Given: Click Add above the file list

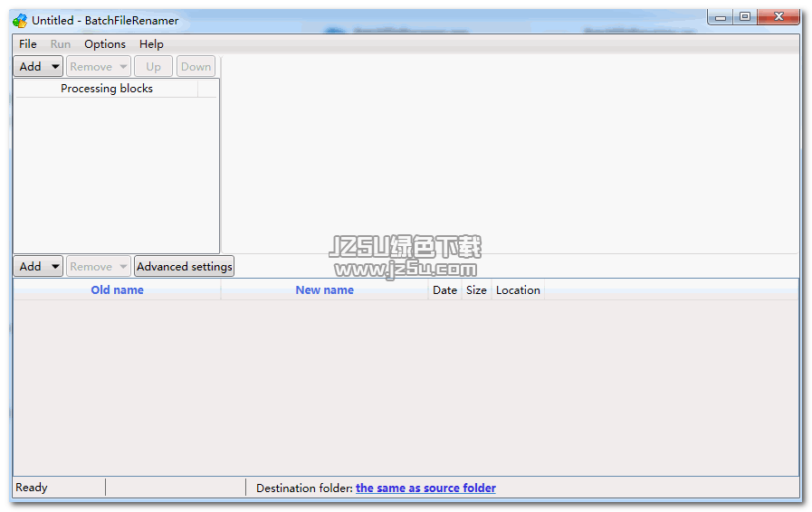Looking at the screenshot, I should click(38, 267).
